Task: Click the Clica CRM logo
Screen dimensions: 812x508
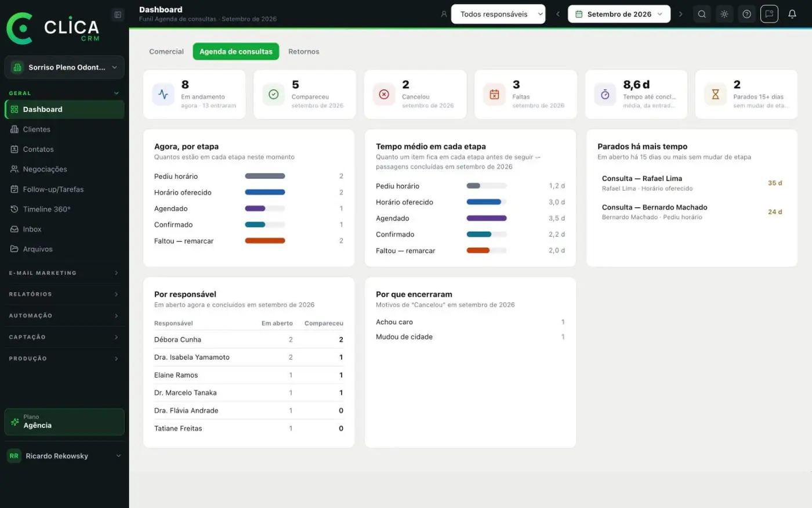Action: (x=53, y=28)
